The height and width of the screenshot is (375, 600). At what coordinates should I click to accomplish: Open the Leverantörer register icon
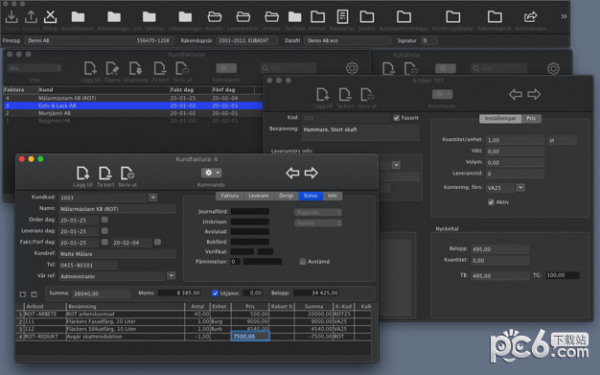(243, 16)
